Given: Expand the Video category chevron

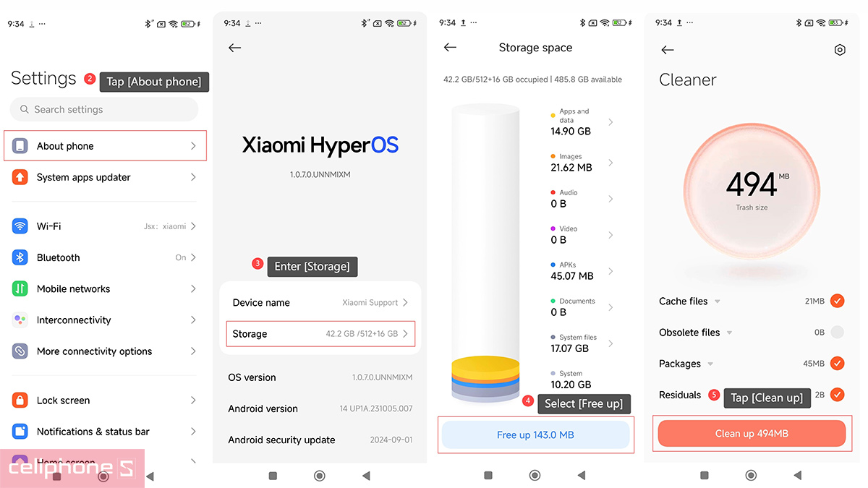Looking at the screenshot, I should (x=610, y=235).
